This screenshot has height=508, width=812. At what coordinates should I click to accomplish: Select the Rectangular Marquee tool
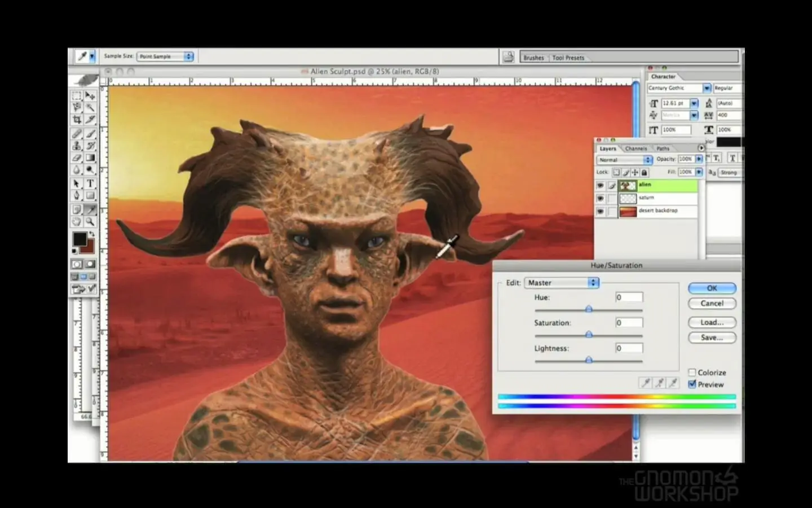[x=77, y=95]
